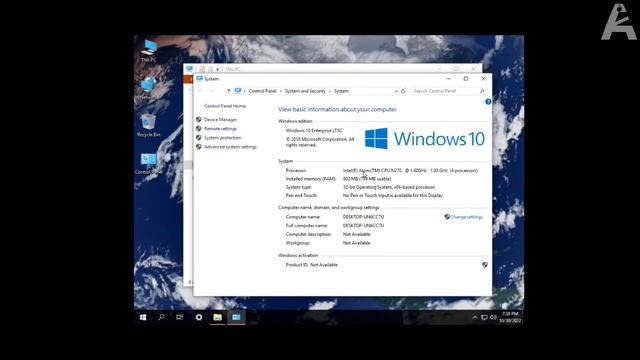The image size is (640, 360).
Task: Select 'Windows 10 Enterprise LTSC' text
Action: 314,131
